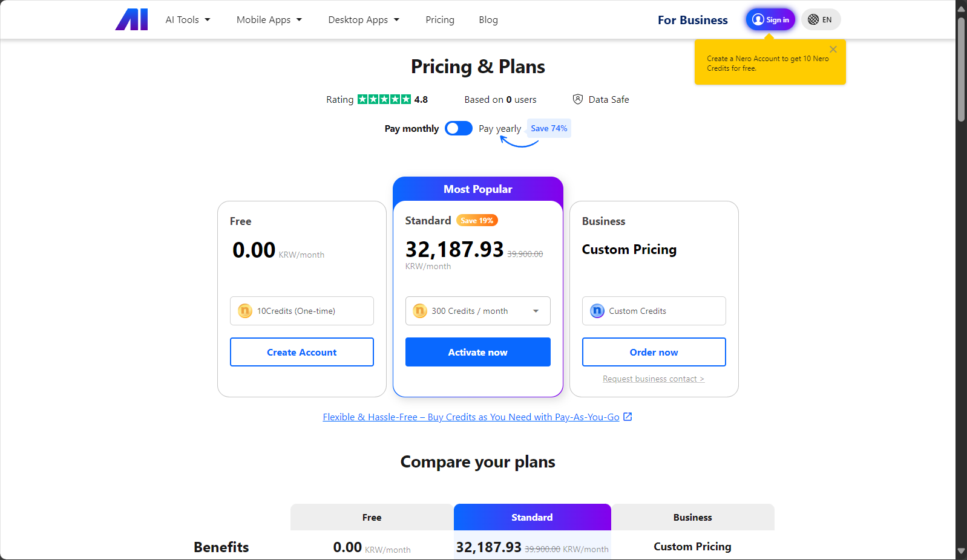Close the yellow Nero credits tooltip
This screenshot has height=560, width=967.
click(x=833, y=50)
